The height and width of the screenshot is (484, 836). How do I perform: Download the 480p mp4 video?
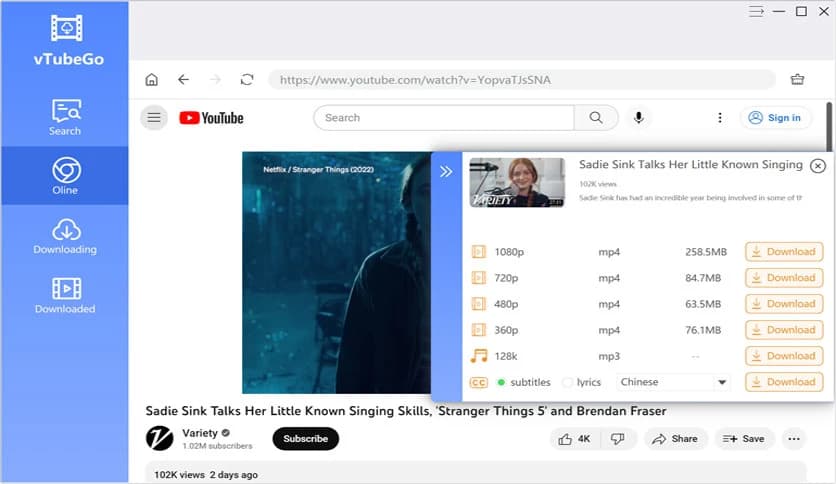pos(784,304)
